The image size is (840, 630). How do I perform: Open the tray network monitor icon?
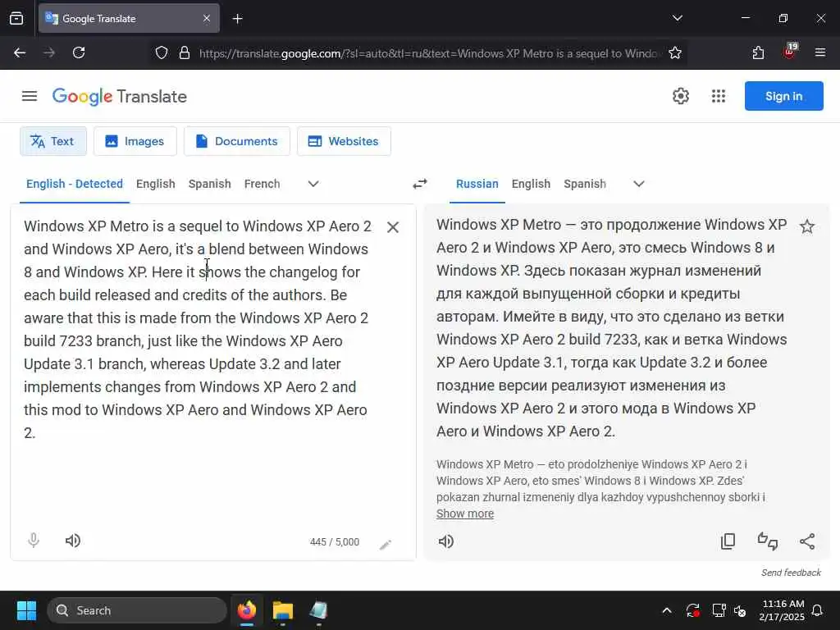pos(719,610)
